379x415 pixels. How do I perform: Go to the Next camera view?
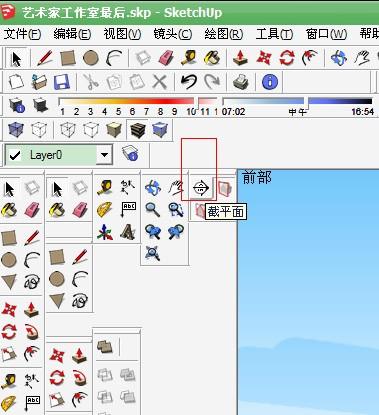pos(176,232)
